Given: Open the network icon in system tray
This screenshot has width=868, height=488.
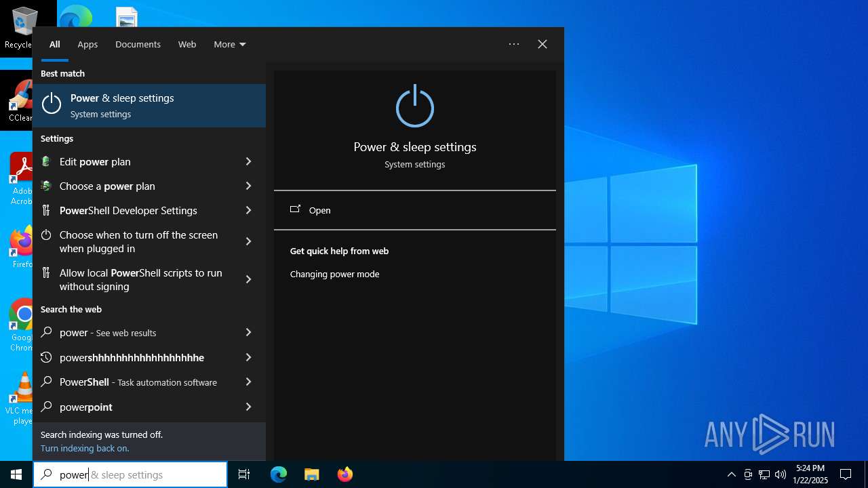Looking at the screenshot, I should point(764,474).
